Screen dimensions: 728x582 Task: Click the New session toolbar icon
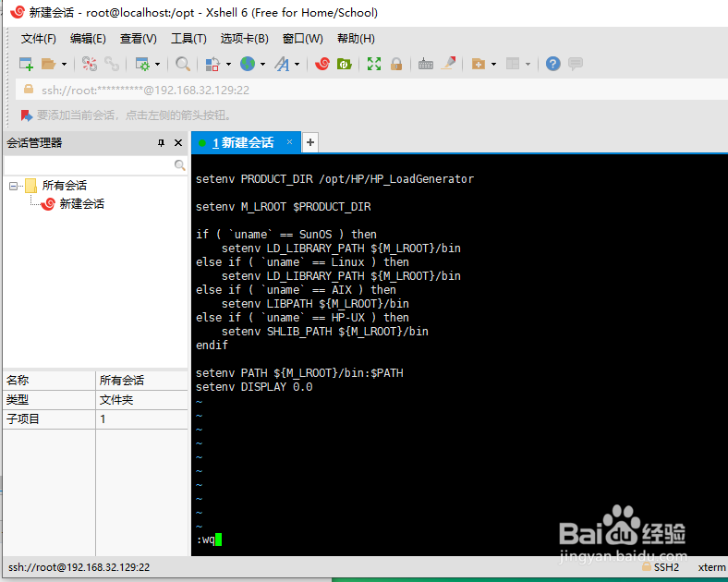[26, 64]
